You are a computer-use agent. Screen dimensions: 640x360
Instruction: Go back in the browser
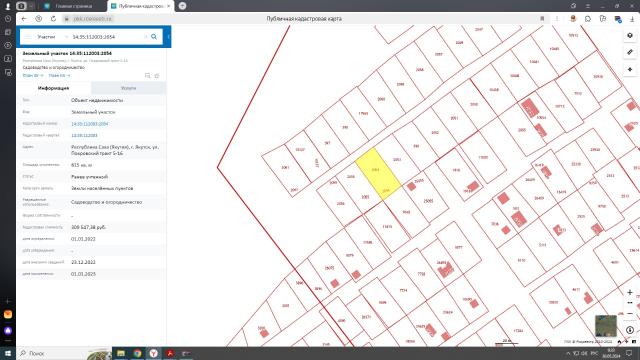point(24,19)
